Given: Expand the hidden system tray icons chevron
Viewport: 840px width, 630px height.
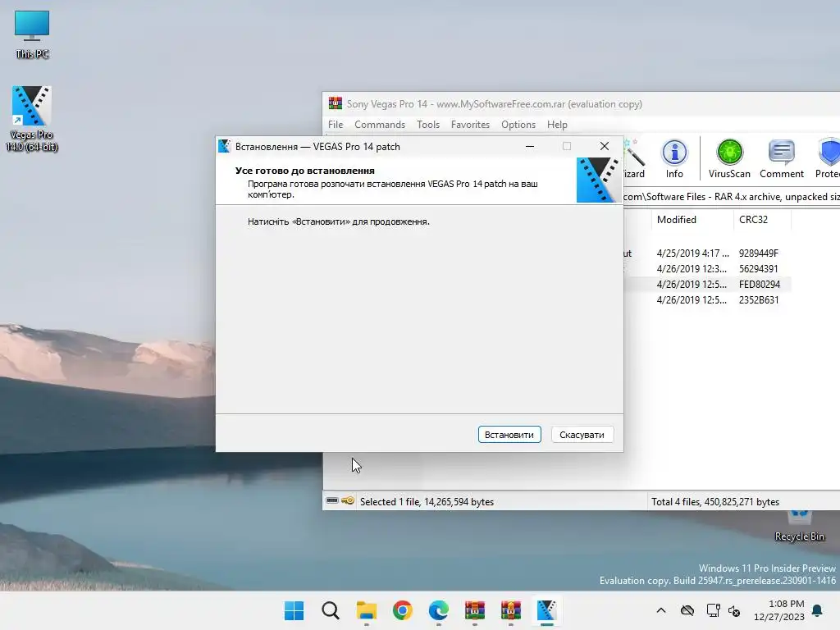Looking at the screenshot, I should click(x=661, y=610).
